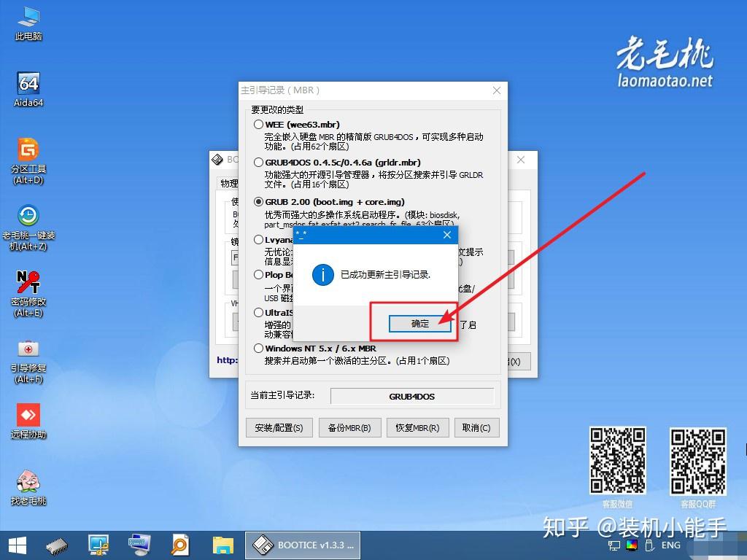Select the Plop Boot Manager radio option
The height and width of the screenshot is (560, 747).
[259, 275]
